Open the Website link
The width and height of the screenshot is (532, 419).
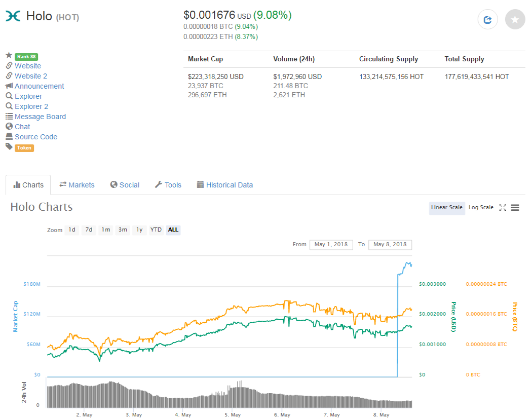point(28,66)
